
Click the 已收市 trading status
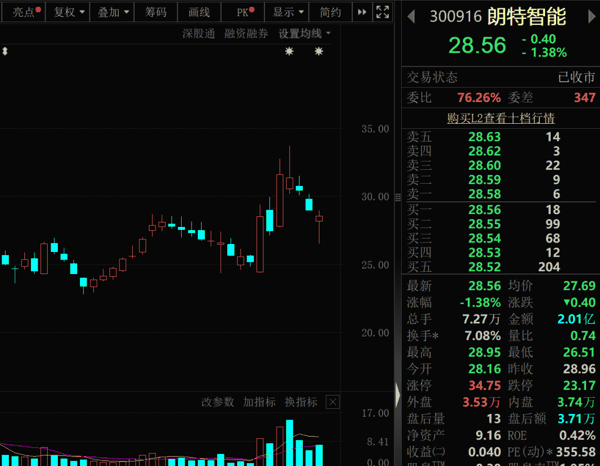(577, 77)
